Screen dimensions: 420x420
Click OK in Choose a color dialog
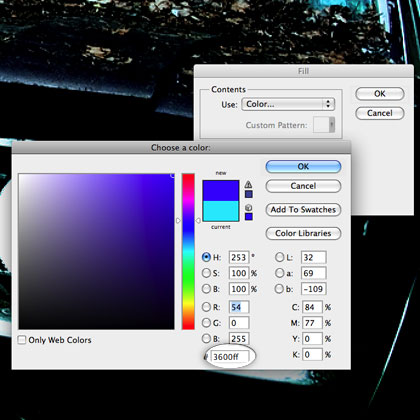point(303,166)
